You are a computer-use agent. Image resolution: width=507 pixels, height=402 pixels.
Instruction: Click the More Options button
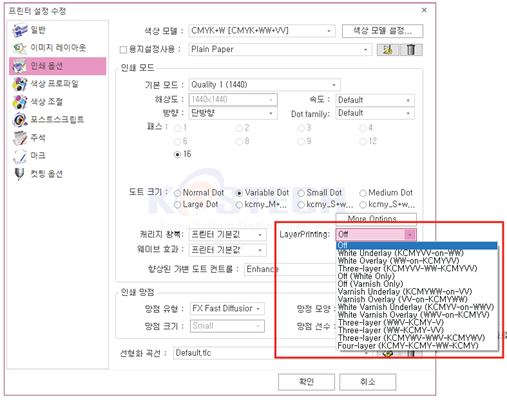point(376,219)
